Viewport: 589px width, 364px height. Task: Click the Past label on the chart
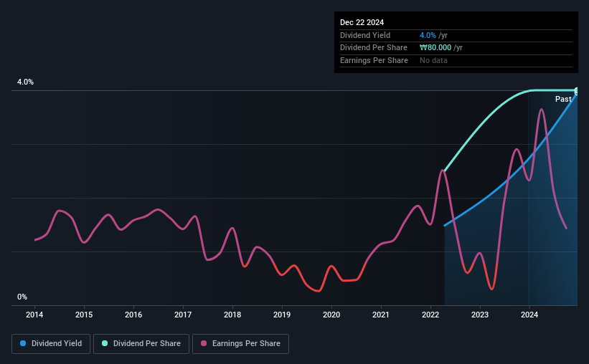click(563, 99)
